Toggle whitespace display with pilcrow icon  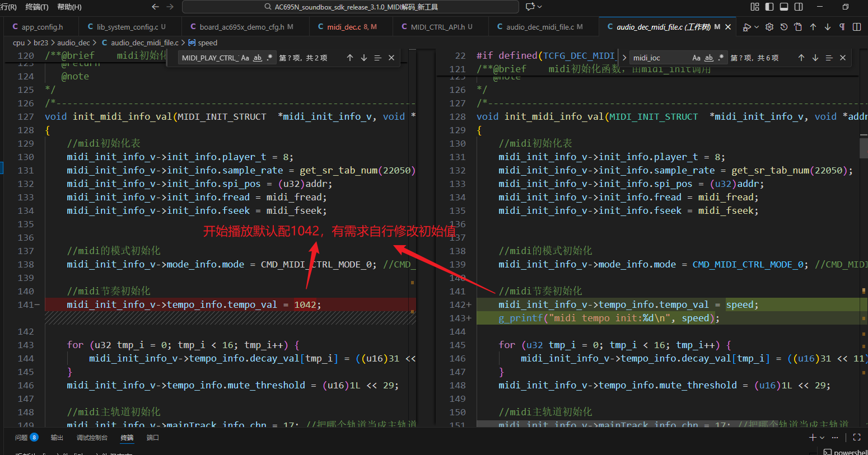[842, 27]
